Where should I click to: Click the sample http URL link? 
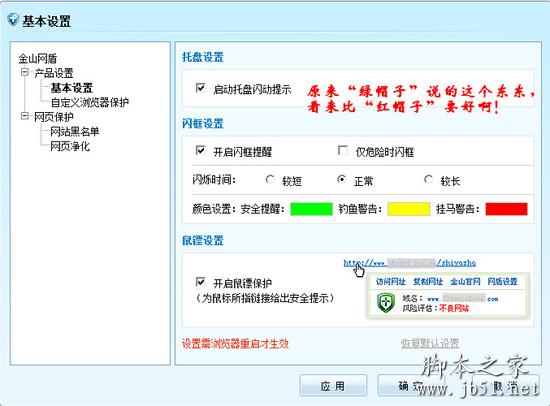[409, 263]
